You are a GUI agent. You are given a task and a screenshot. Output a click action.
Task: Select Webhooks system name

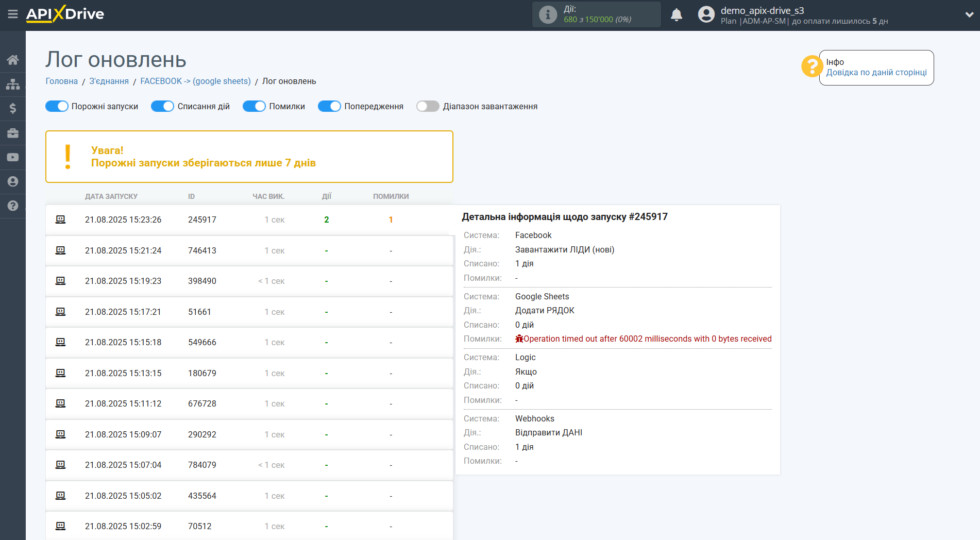pos(535,418)
